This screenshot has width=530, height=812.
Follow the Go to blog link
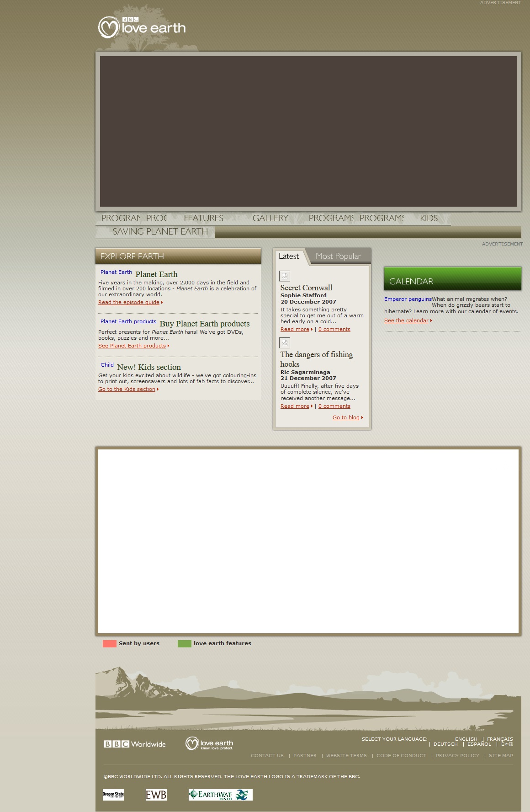point(346,417)
